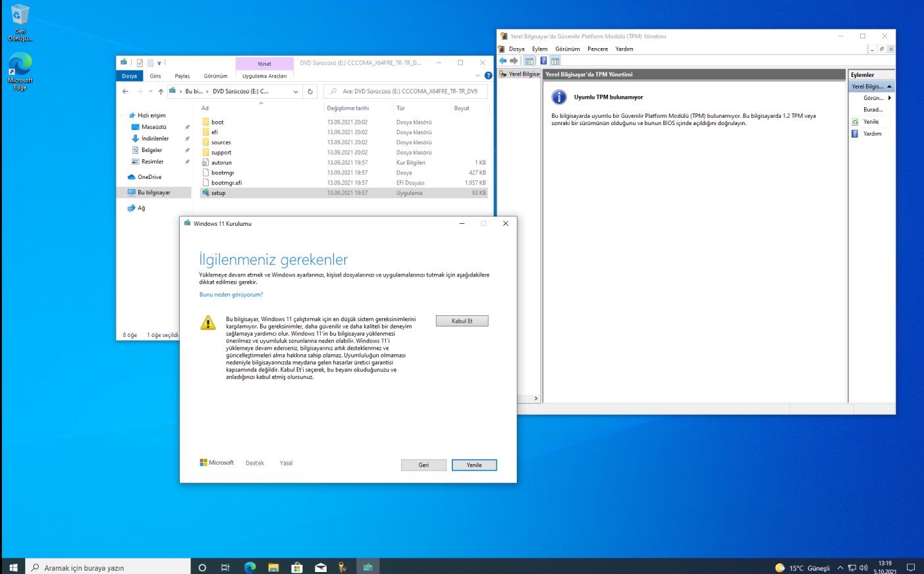The image size is (924, 574).
Task: Show hidden system tray icons
Action: click(840, 567)
